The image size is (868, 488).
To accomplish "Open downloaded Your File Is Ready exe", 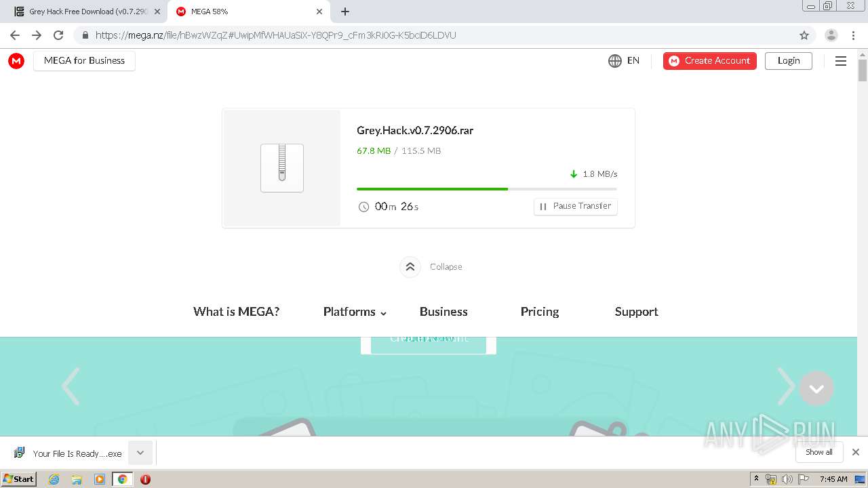I will pos(68,453).
